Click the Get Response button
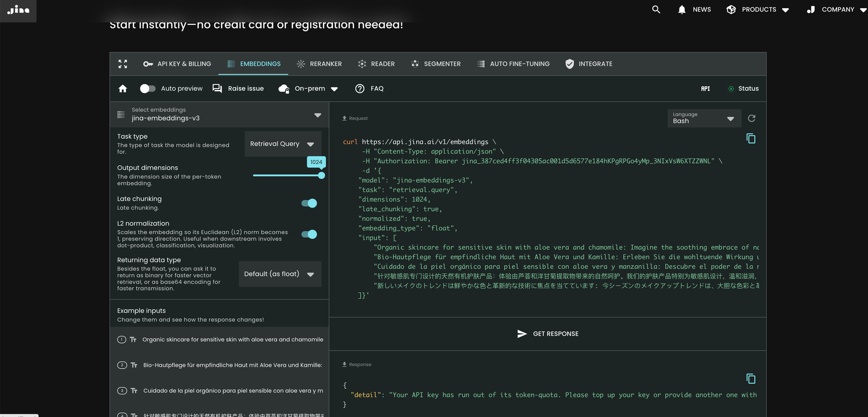Viewport: 868px width, 417px height. point(548,334)
